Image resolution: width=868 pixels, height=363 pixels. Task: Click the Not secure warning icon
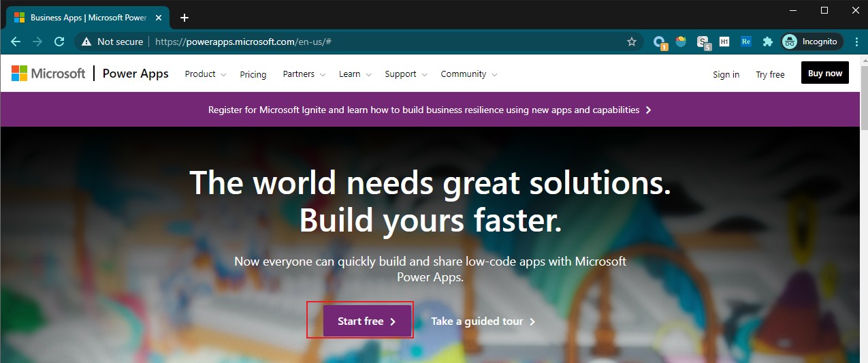(x=86, y=42)
